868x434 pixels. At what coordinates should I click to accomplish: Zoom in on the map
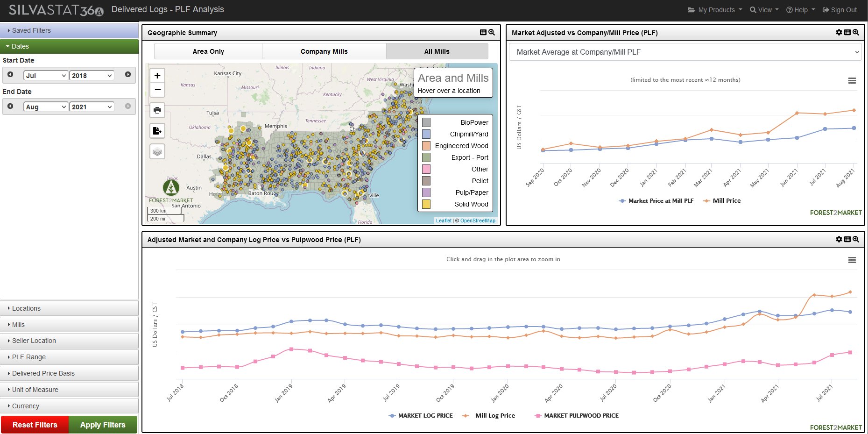coord(157,76)
